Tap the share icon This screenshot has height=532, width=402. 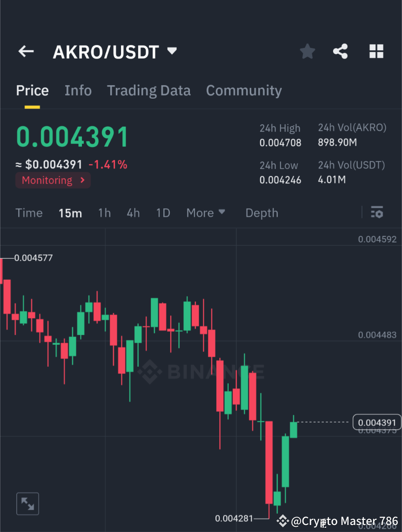tap(341, 51)
